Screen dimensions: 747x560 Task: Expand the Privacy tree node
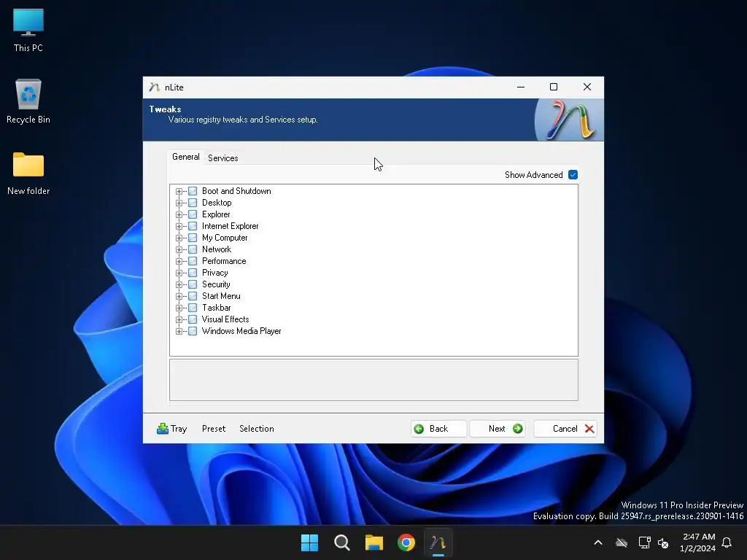coord(179,273)
